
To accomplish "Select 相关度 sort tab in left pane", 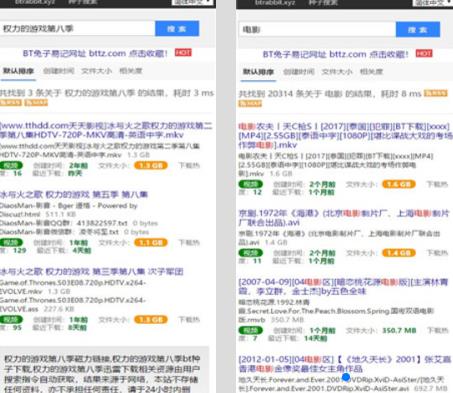I will click(131, 71).
